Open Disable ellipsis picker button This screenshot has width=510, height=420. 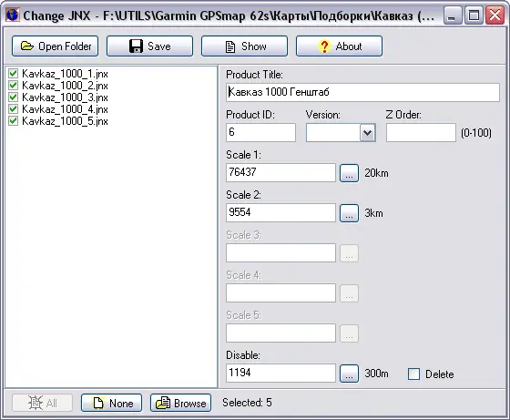349,374
